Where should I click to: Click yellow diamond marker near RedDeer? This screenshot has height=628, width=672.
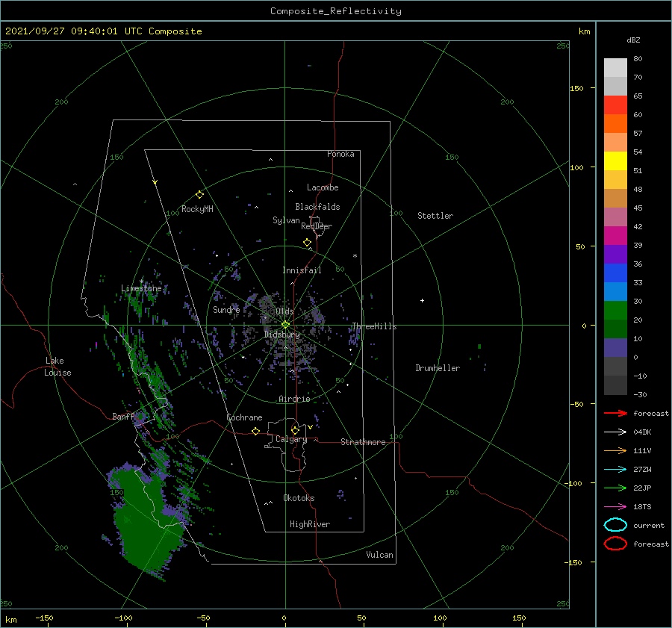tap(308, 243)
